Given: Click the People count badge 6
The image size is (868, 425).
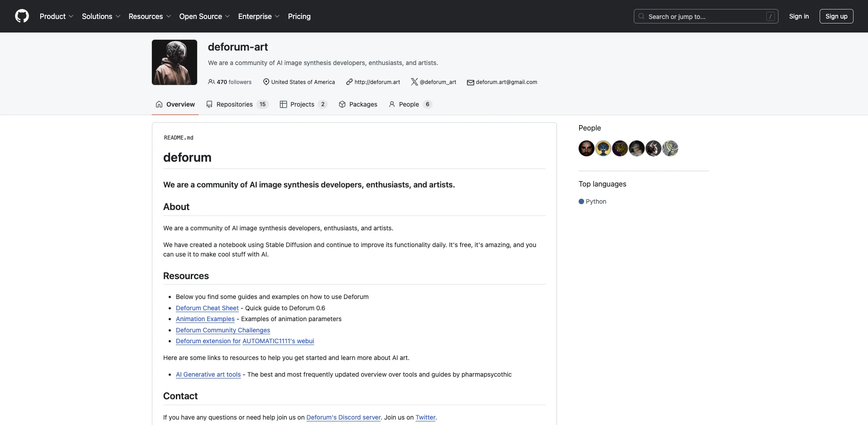Looking at the screenshot, I should pos(428,104).
